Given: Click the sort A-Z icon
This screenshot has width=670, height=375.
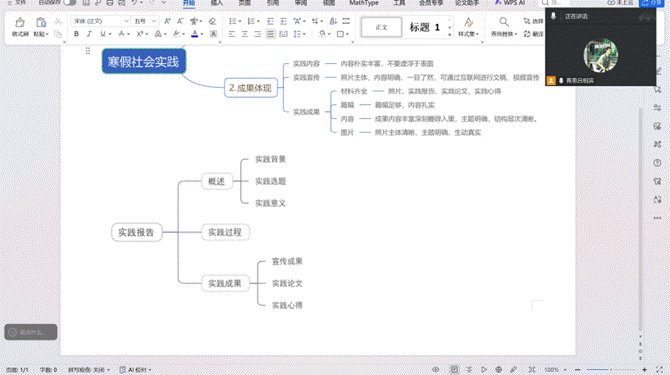Looking at the screenshot, I should pos(333,21).
